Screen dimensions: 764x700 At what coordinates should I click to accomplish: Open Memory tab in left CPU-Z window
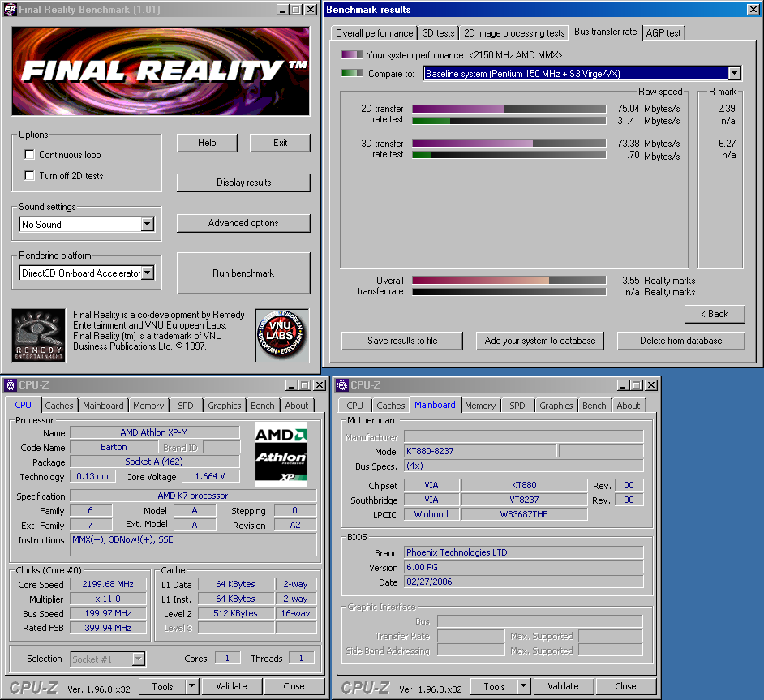pos(148,406)
